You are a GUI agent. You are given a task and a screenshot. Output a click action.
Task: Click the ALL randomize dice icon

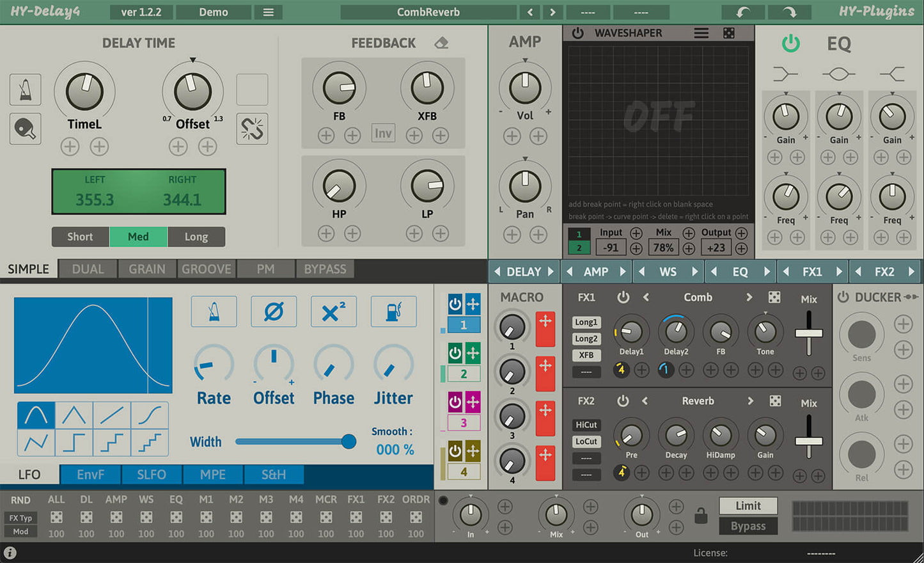tap(56, 517)
